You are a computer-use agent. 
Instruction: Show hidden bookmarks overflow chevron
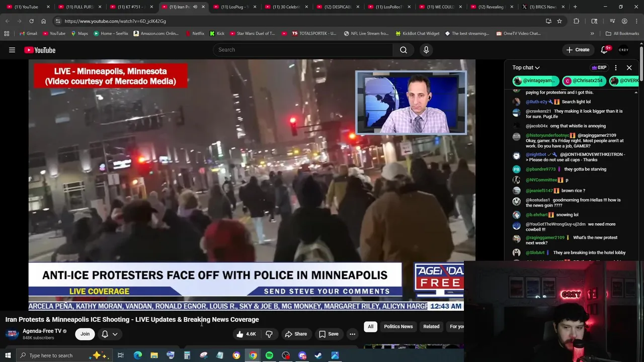click(x=592, y=34)
